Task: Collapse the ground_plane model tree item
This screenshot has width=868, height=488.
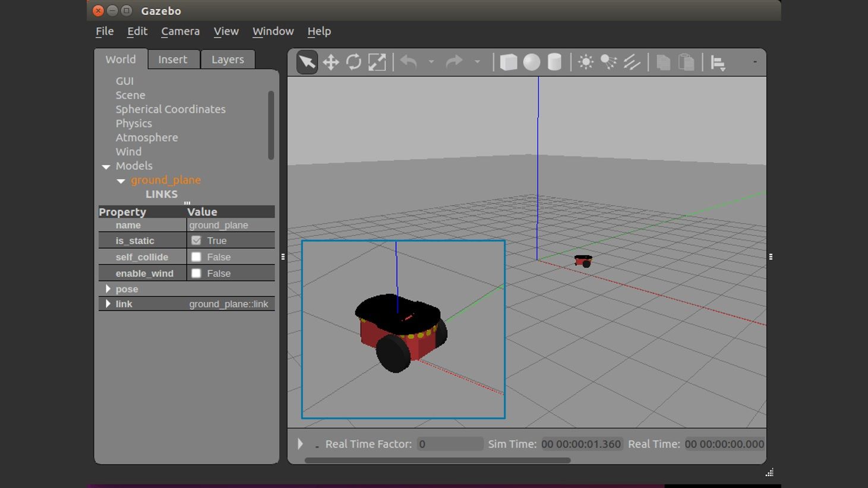Action: 121,180
